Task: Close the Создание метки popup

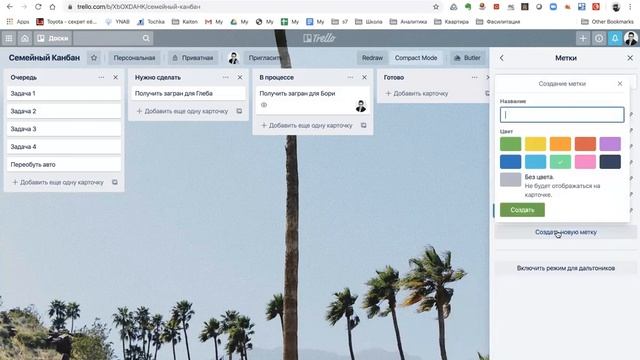Action: click(x=620, y=84)
